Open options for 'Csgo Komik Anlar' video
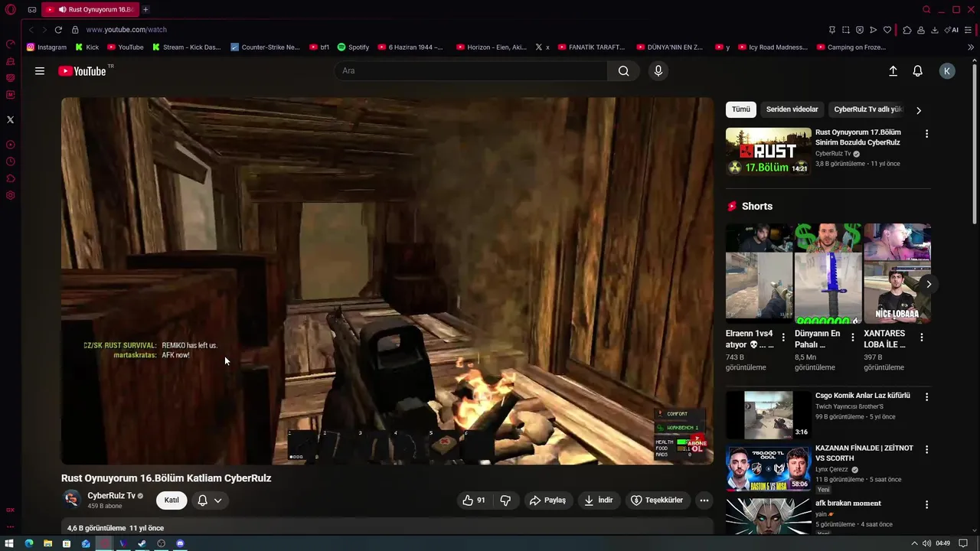Screen dimensions: 980x551 click(926, 397)
